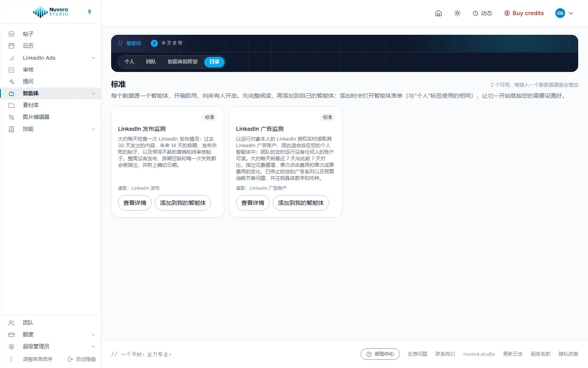588x368 pixels.
Task: Click the 标准 badge on LinkedIn 发布监测 card
Action: click(209, 117)
